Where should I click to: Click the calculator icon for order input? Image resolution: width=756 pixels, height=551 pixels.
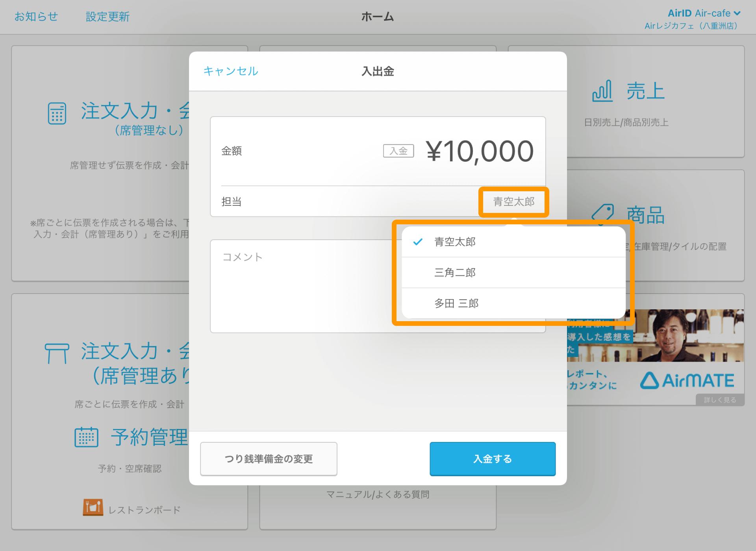[57, 113]
